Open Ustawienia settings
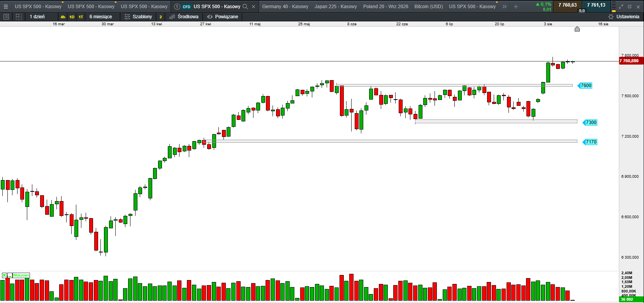This screenshot has width=644, height=303. click(624, 17)
